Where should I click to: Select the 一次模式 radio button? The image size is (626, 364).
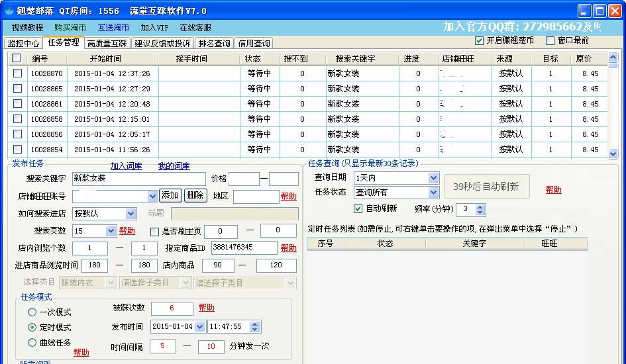point(32,312)
